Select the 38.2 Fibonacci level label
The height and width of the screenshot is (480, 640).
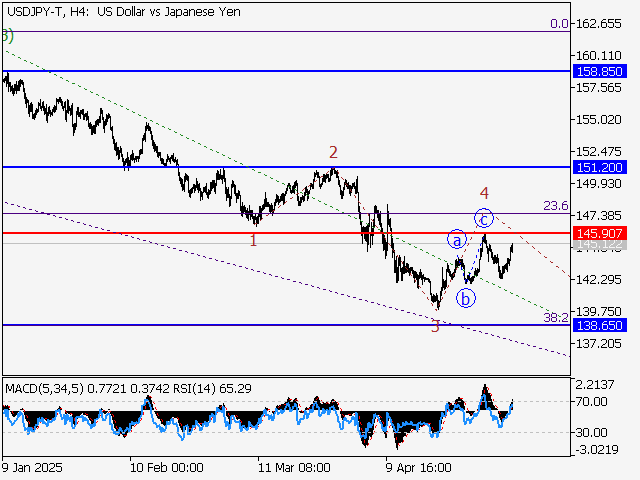coord(555,317)
